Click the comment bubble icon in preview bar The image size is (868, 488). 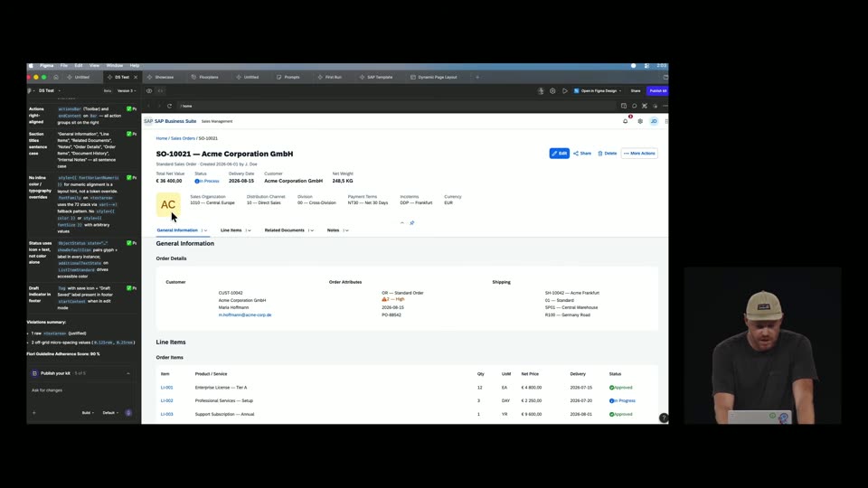(635, 106)
